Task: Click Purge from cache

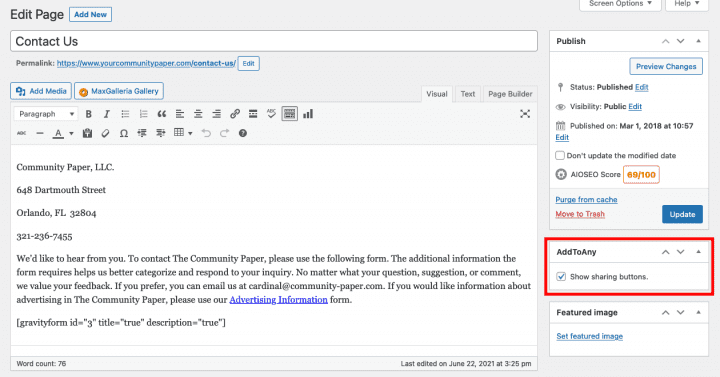Action: tap(586, 200)
